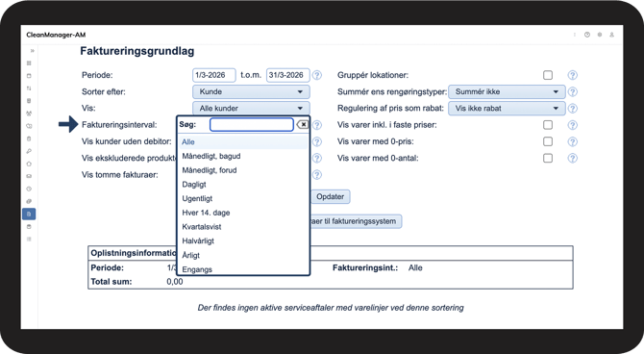Open help icon for Vis ekskluderede produkter

coord(316,159)
